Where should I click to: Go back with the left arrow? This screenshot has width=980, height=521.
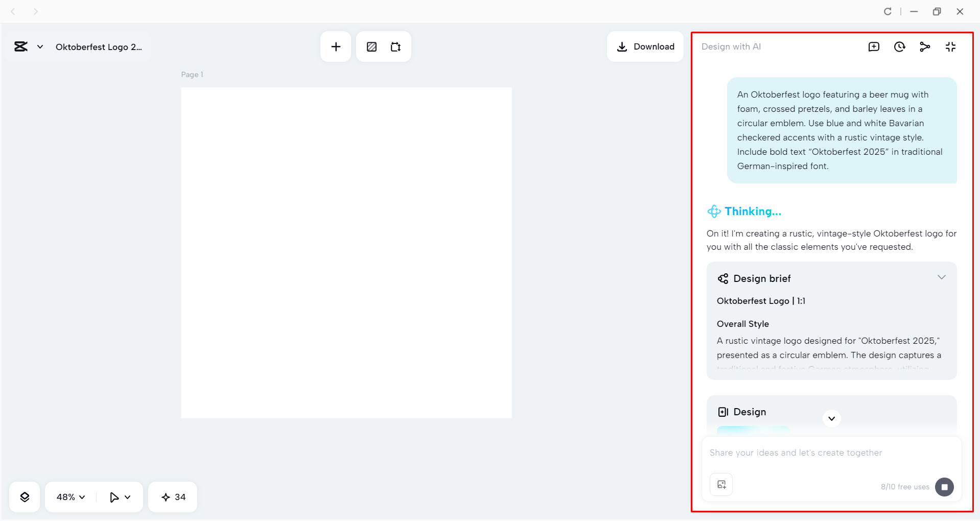click(13, 11)
